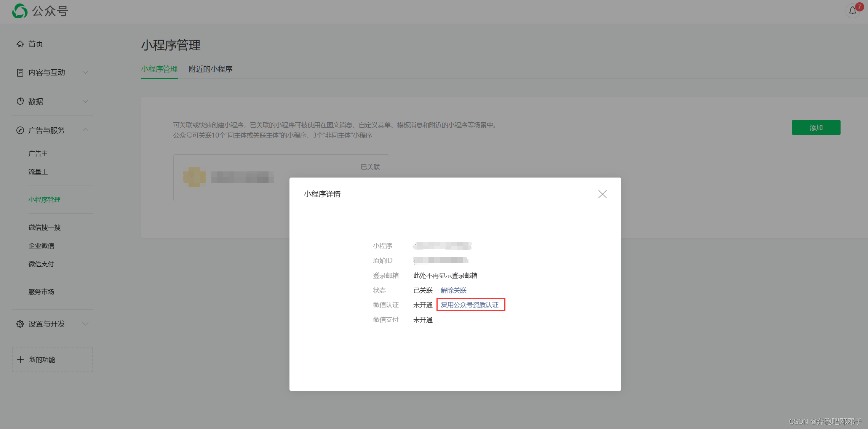The image size is (868, 429).
Task: Expand the 设置与开发 chevron
Action: click(86, 324)
